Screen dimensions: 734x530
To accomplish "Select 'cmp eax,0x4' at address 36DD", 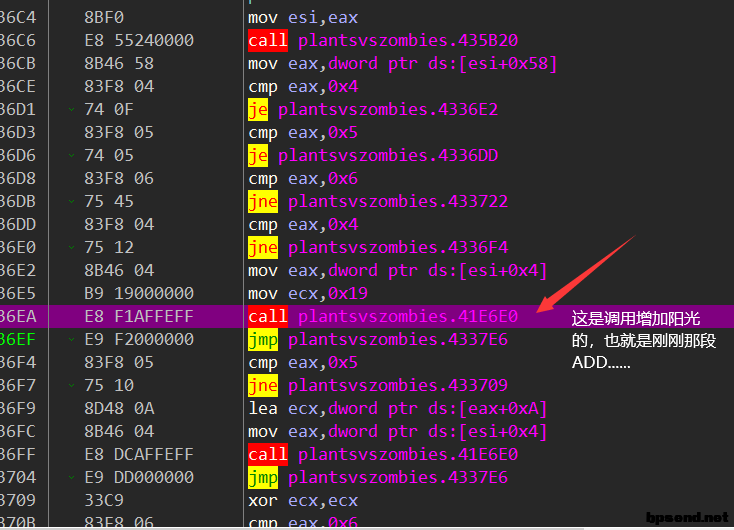I will coord(303,224).
